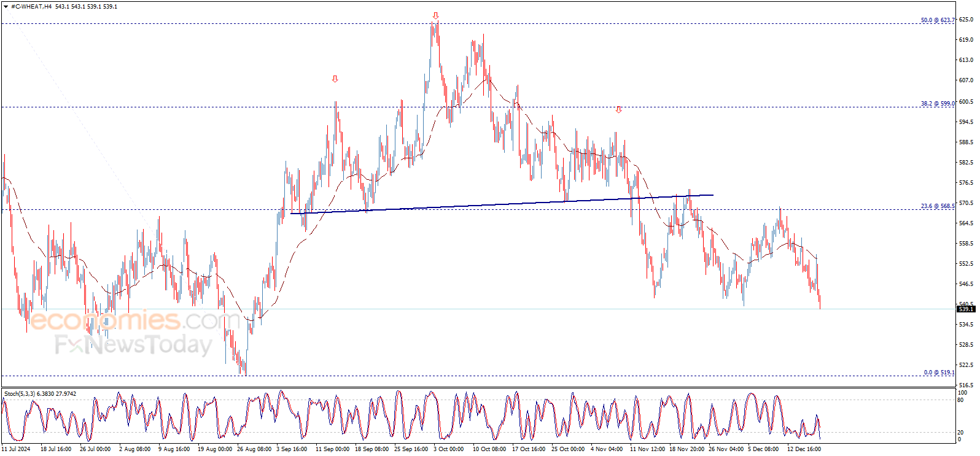Click the 534.5 price scale label

(966, 325)
